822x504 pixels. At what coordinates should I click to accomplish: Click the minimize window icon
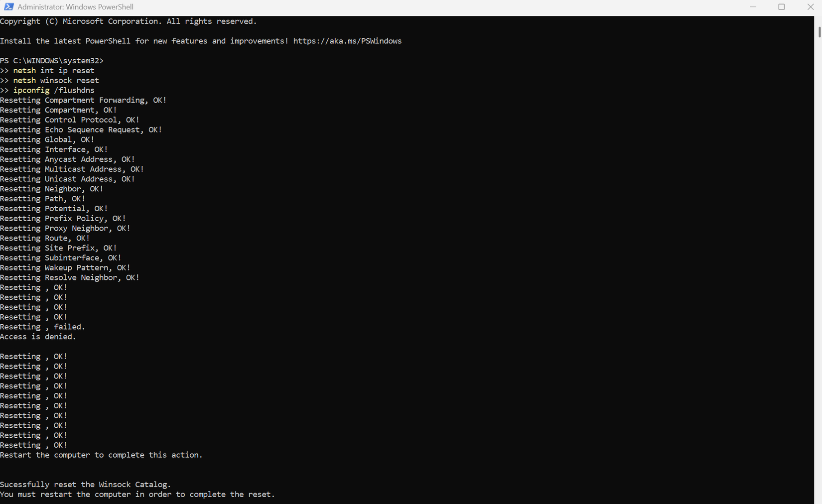click(753, 6)
